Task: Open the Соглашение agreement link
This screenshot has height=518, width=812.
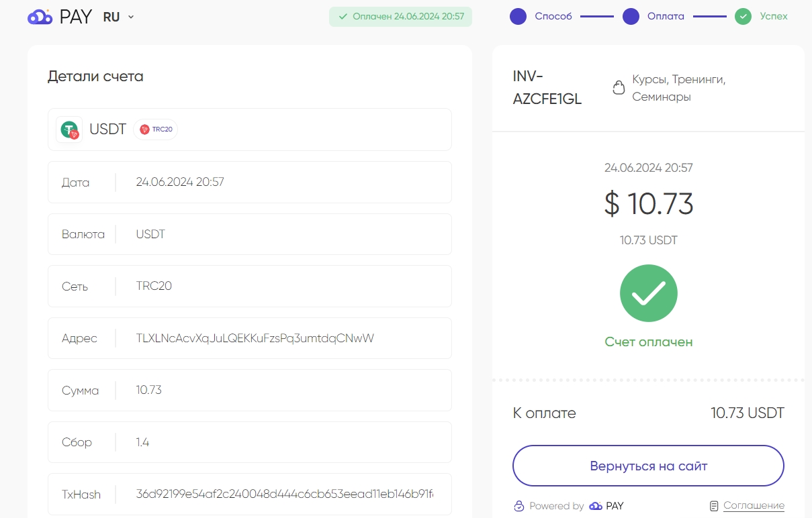Action: tap(754, 506)
